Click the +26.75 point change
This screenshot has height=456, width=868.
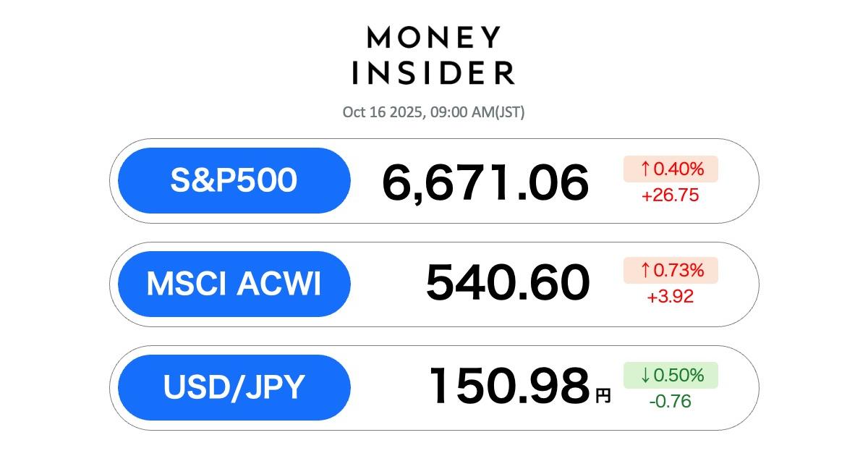pyautogui.click(x=670, y=195)
